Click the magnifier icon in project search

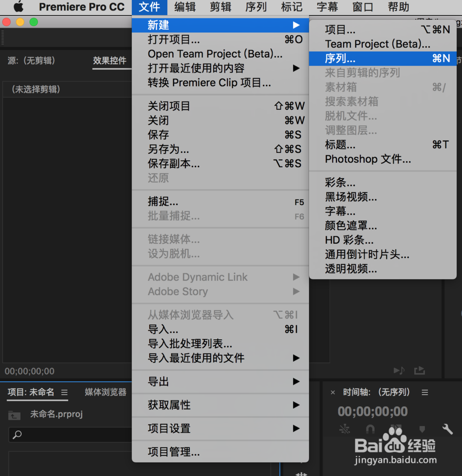[x=17, y=435]
